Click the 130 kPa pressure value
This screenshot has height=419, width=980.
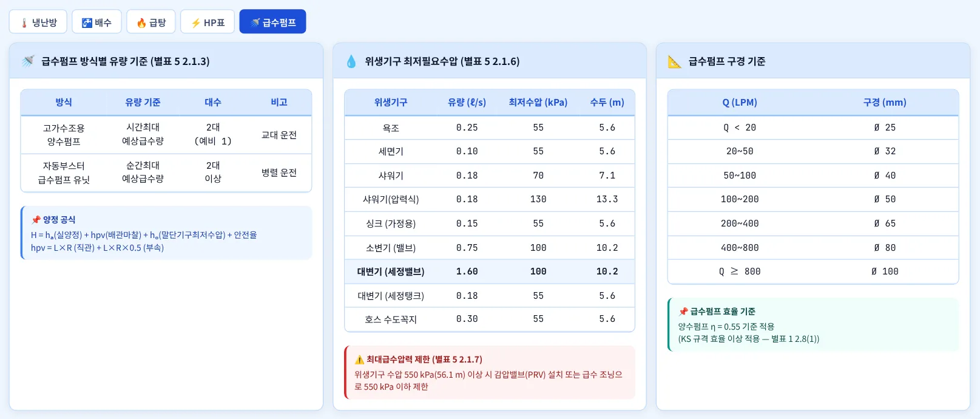[538, 200]
